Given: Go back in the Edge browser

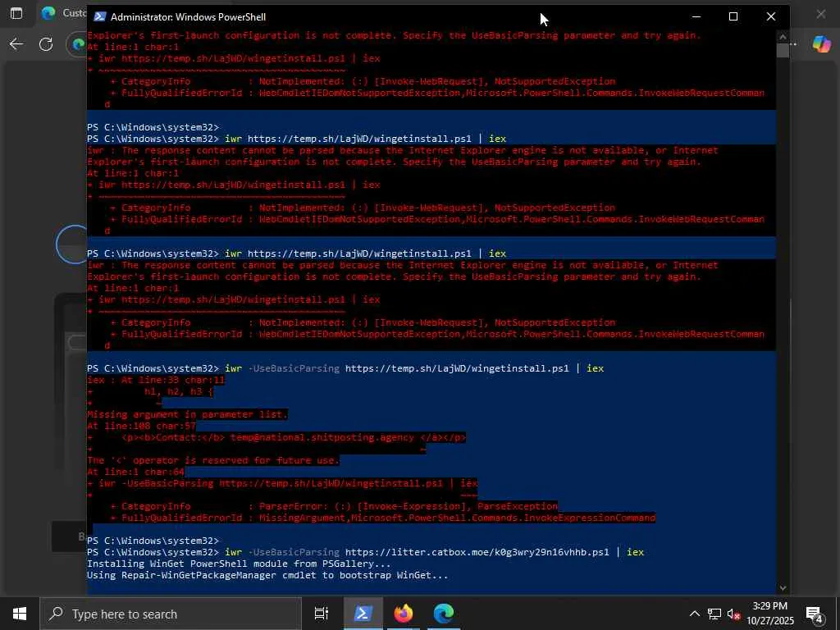Looking at the screenshot, I should (x=16, y=44).
